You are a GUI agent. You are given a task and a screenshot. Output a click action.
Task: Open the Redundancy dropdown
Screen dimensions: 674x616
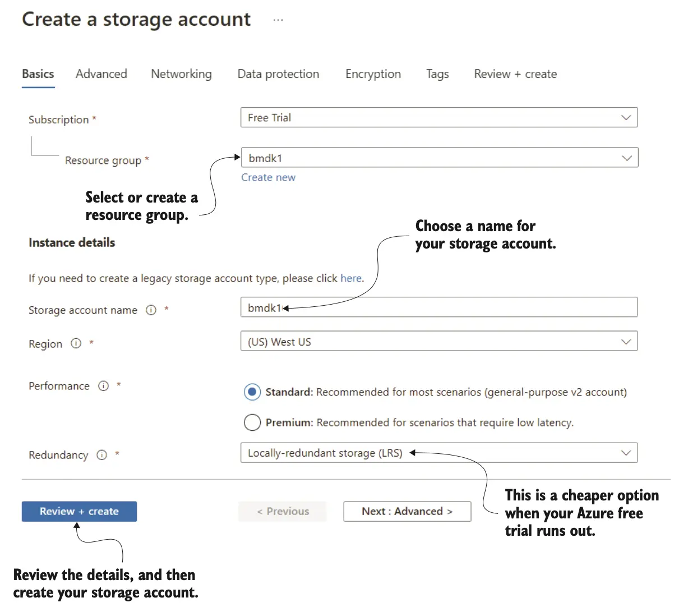click(438, 453)
